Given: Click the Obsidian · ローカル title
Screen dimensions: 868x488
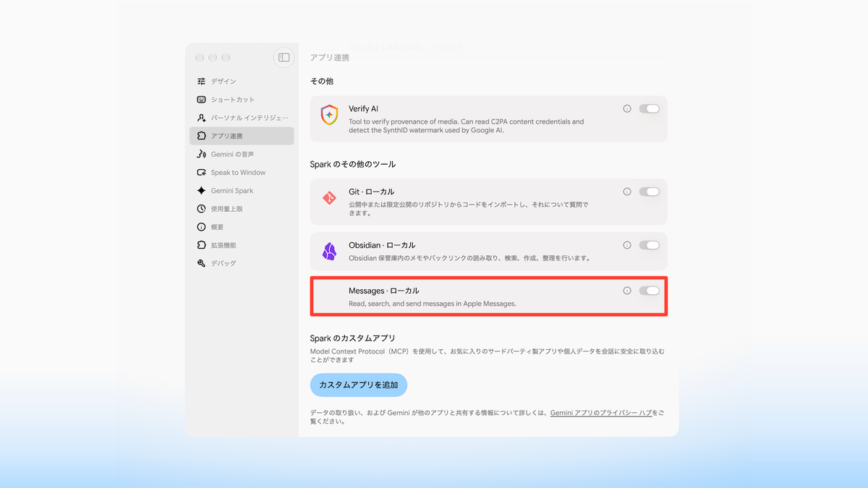Looking at the screenshot, I should [382, 245].
